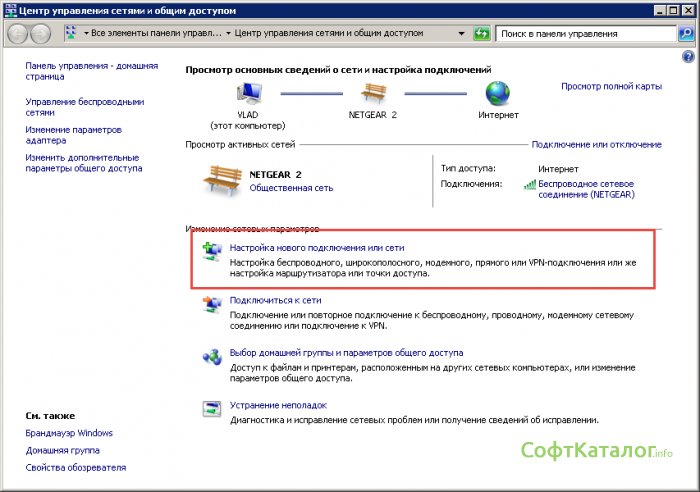
Task: Click the Back navigation arrow button
Action: click(18, 33)
